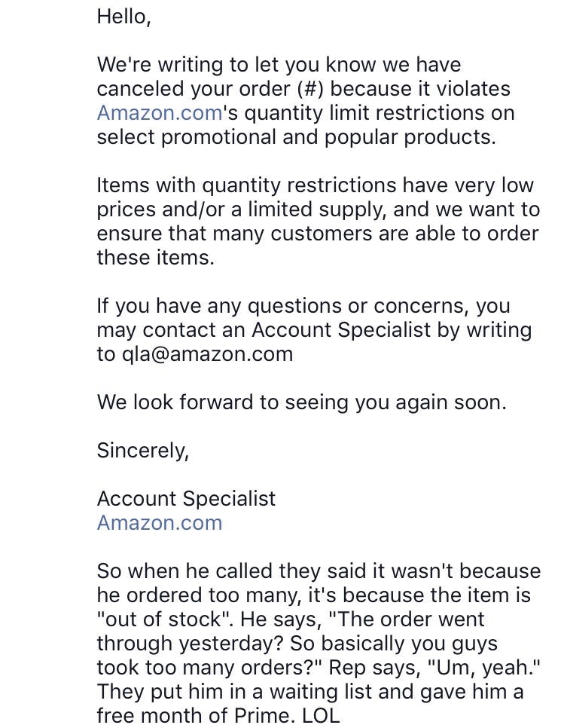Click the phrase 'select promotional and popular products.'
Viewport: 564px width, 728px height.
tap(297, 137)
